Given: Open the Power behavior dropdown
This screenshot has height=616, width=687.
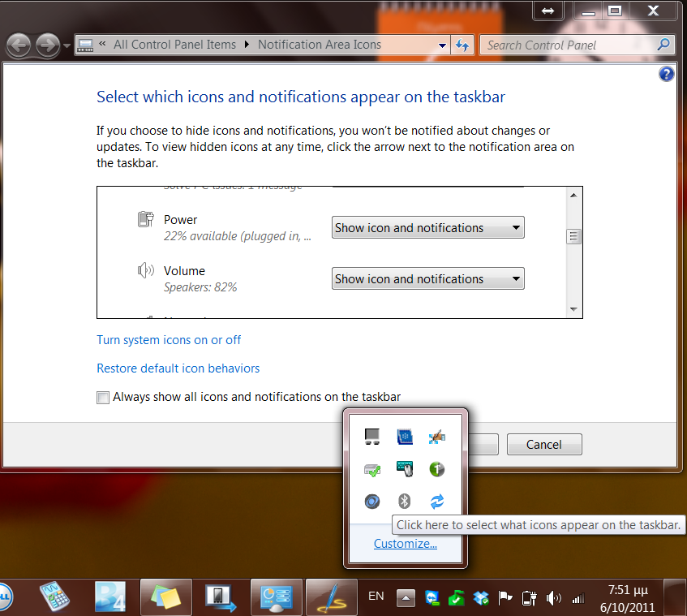Looking at the screenshot, I should [427, 227].
